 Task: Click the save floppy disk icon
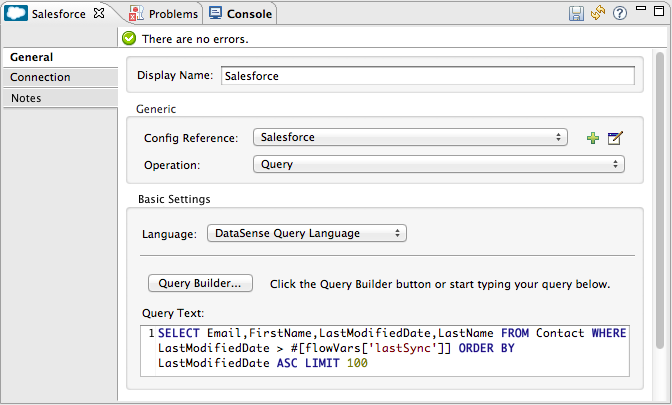pyautogui.click(x=576, y=13)
